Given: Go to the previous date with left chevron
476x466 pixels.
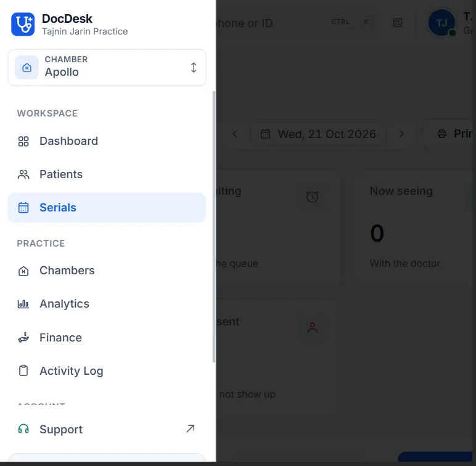Looking at the screenshot, I should [x=235, y=134].
